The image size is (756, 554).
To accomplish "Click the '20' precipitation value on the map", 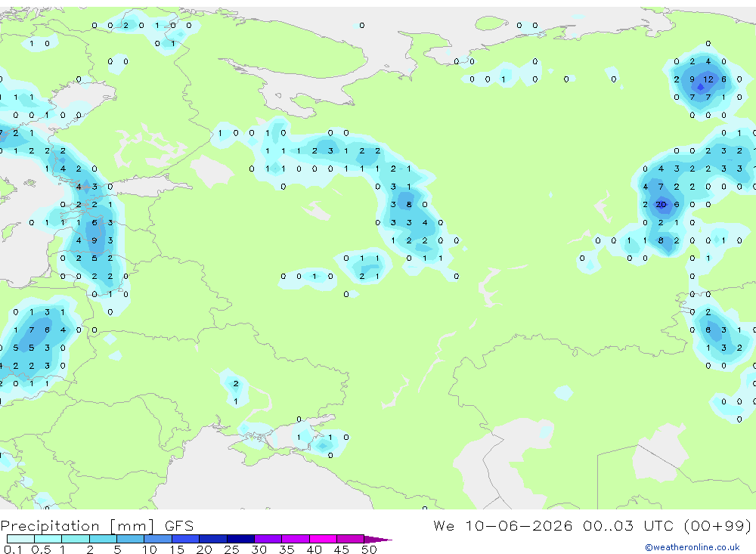I will 661,204.
